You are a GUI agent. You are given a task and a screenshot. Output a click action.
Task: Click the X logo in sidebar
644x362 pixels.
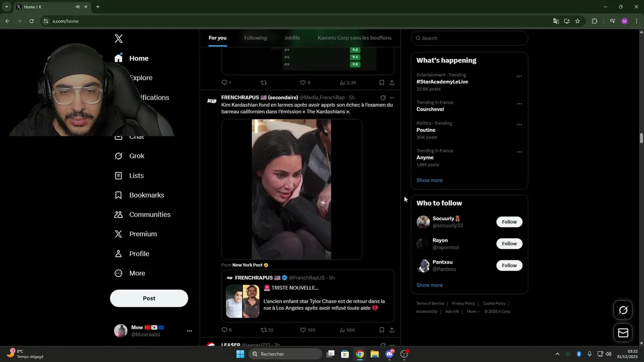click(119, 39)
